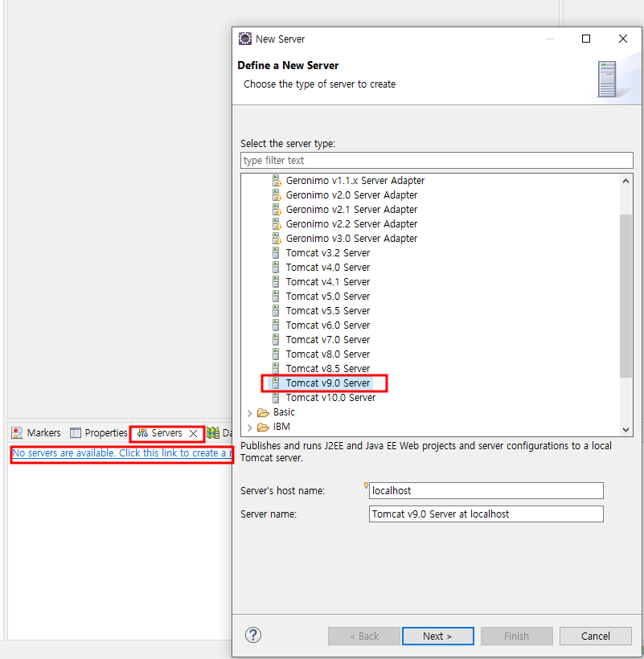The width and height of the screenshot is (644, 659).
Task: Select the Basic folder label
Action: coord(284,412)
